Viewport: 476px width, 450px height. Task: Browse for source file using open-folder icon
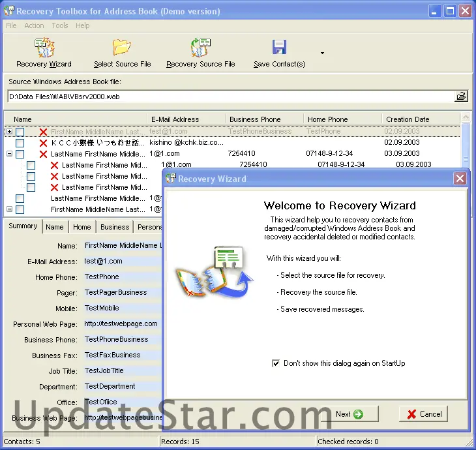tap(461, 97)
